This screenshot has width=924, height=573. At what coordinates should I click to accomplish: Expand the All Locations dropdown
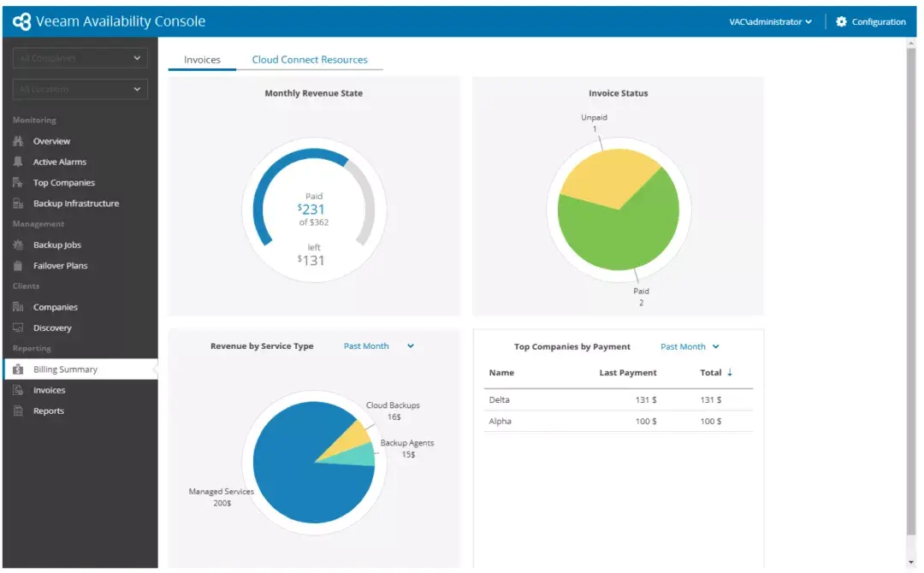(x=80, y=89)
